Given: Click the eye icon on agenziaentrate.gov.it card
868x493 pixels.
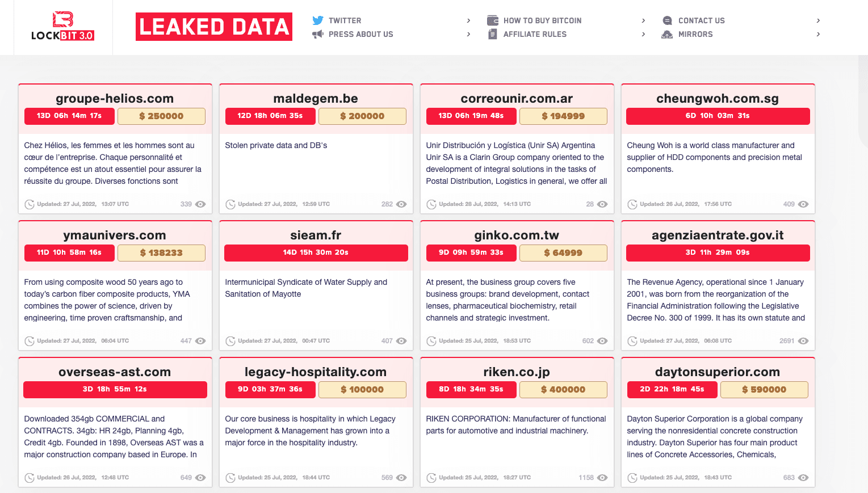Looking at the screenshot, I should (803, 341).
